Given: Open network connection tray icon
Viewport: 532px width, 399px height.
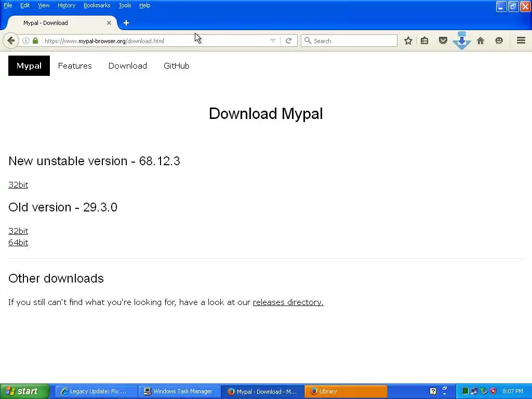Looking at the screenshot, I should tap(474, 391).
